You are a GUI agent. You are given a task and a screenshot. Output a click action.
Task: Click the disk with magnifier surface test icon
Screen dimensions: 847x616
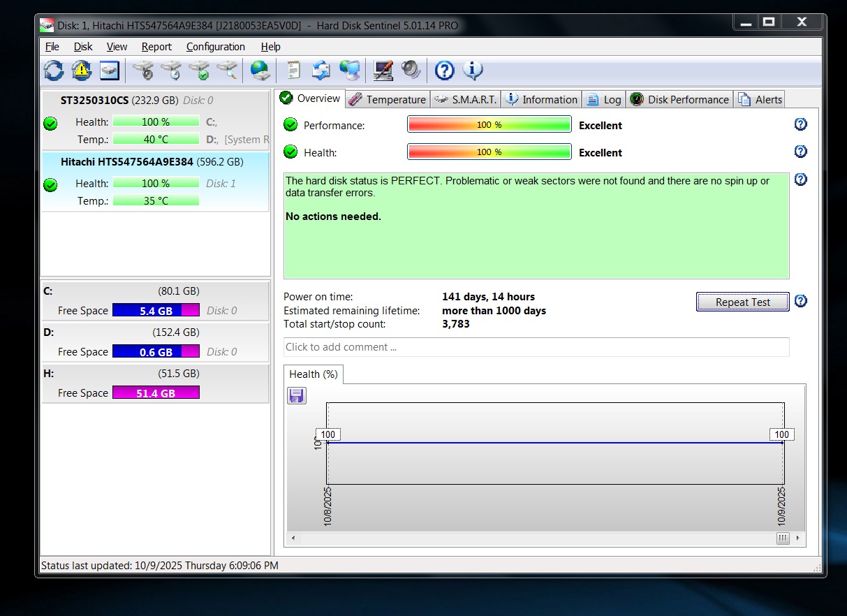tap(227, 70)
